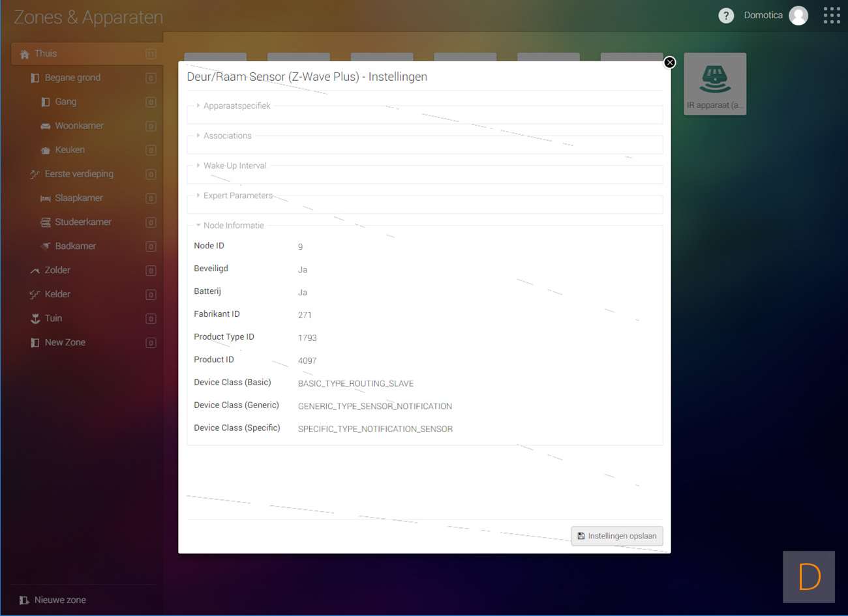
Task: Open the Domotica user avatar
Action: tap(798, 16)
